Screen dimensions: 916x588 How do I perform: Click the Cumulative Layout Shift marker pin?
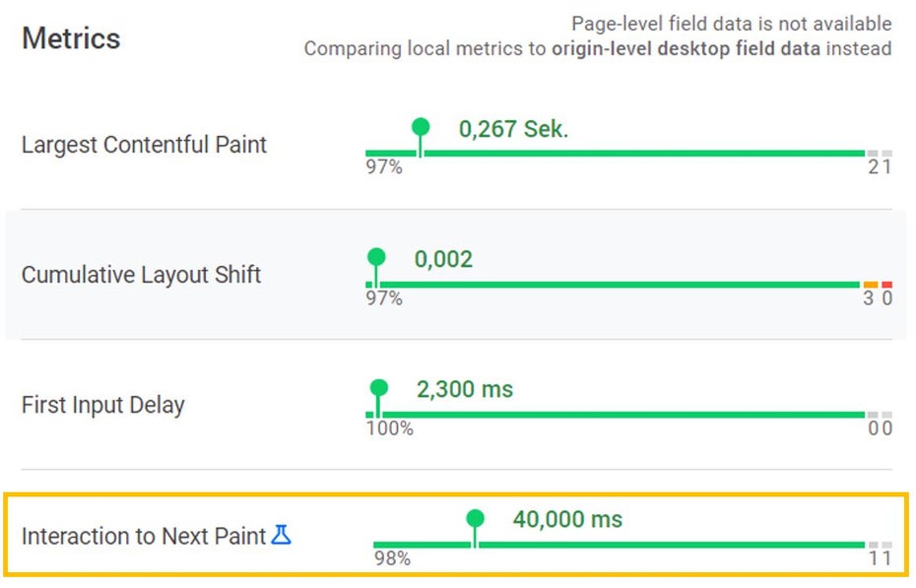pyautogui.click(x=376, y=259)
